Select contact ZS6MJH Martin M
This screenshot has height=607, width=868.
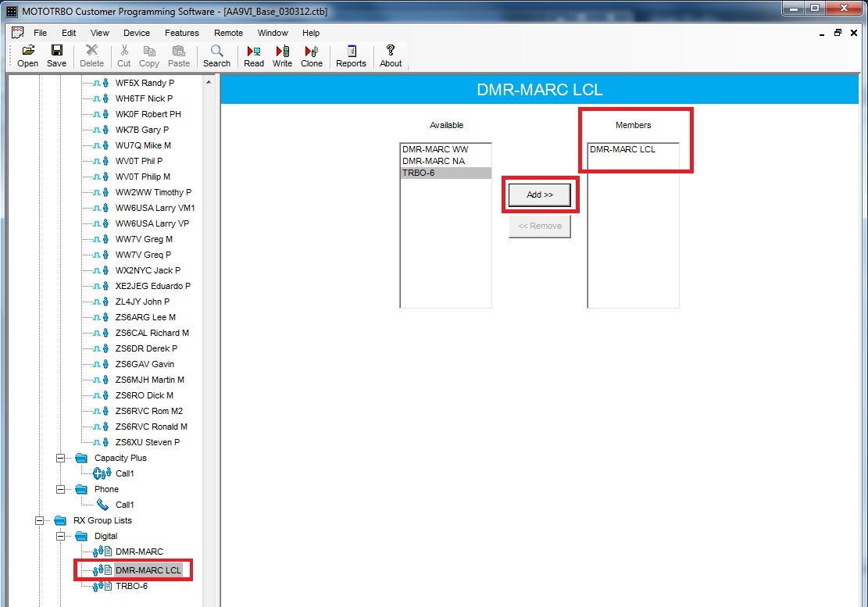click(149, 380)
